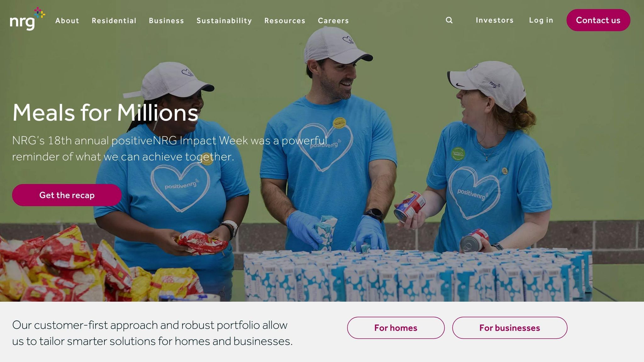The image size is (644, 362).
Task: Open the Investors link
Action: tap(495, 20)
